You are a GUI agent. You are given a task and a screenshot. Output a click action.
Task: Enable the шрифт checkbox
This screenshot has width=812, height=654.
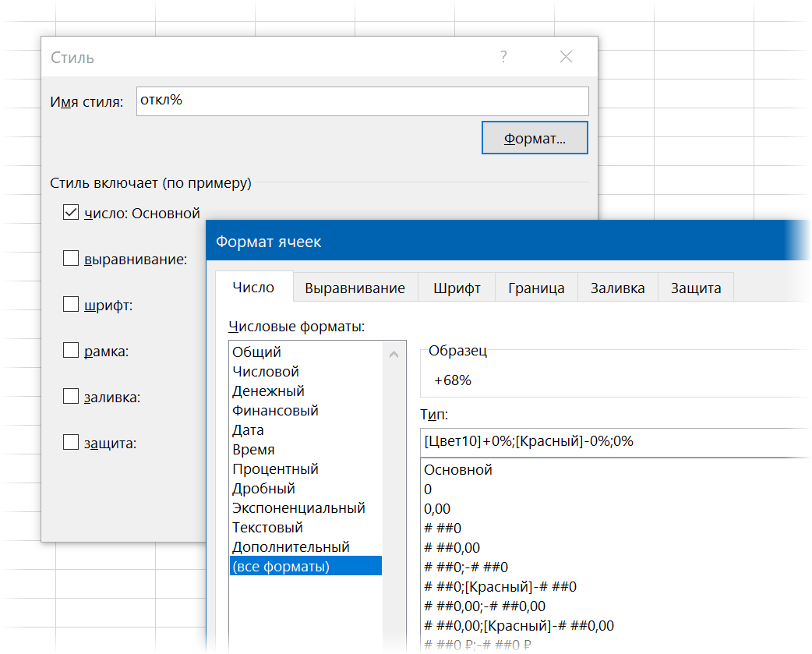71,304
